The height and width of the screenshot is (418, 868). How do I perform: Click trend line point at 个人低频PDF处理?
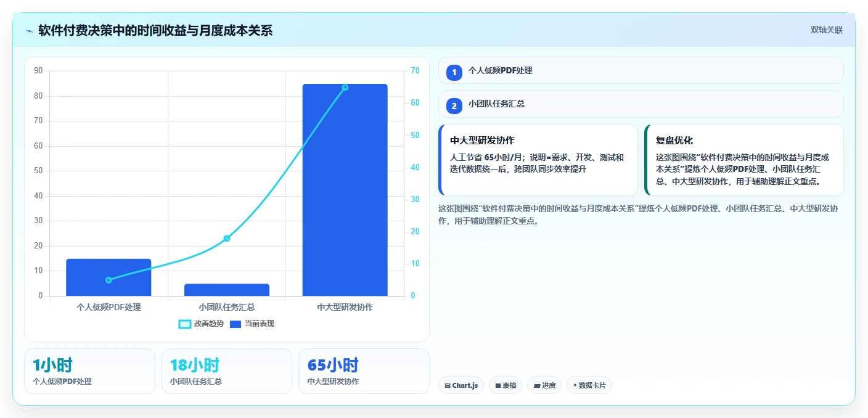pyautogui.click(x=108, y=280)
